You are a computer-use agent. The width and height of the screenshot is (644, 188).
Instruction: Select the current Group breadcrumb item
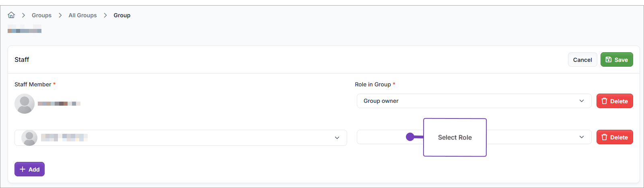pos(122,15)
